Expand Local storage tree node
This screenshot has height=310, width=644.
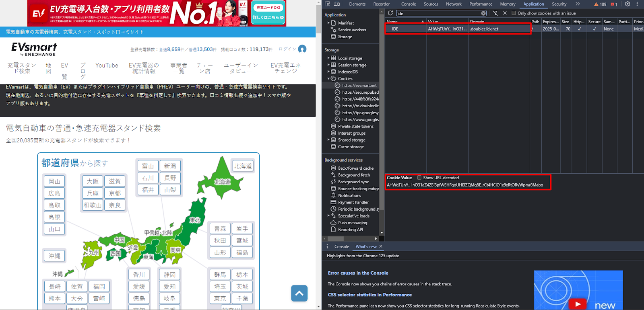328,58
